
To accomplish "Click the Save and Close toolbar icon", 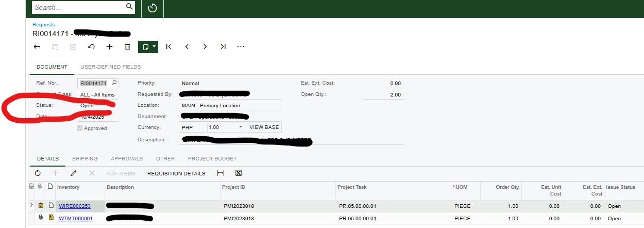I will coord(55,46).
